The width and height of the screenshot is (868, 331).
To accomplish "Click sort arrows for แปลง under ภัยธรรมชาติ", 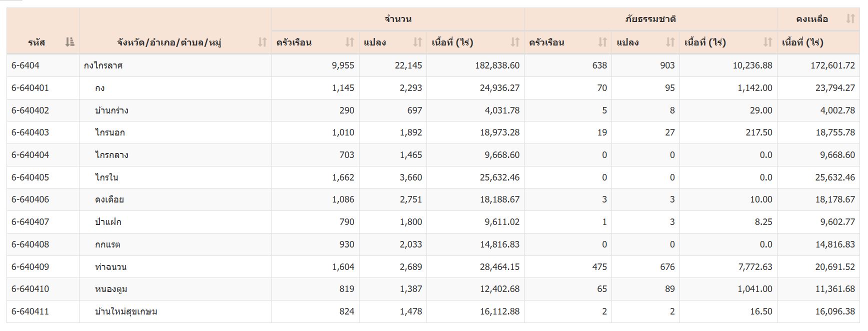I will [670, 42].
